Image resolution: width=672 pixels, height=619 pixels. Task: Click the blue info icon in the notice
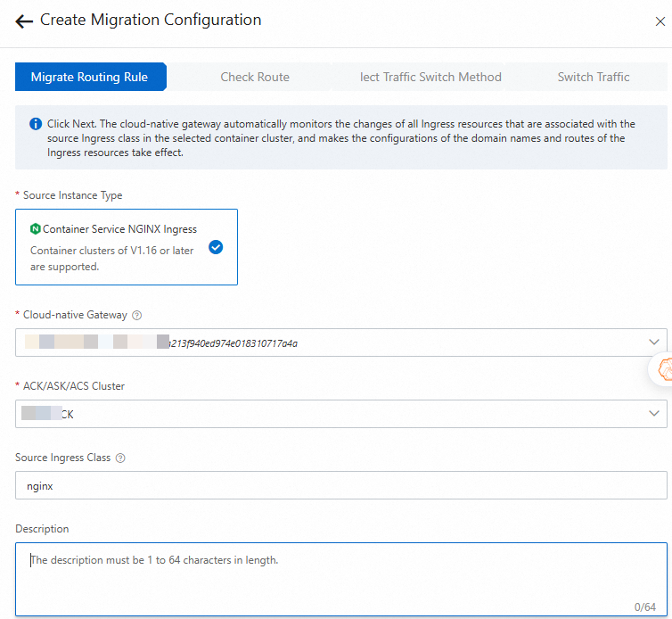point(36,124)
